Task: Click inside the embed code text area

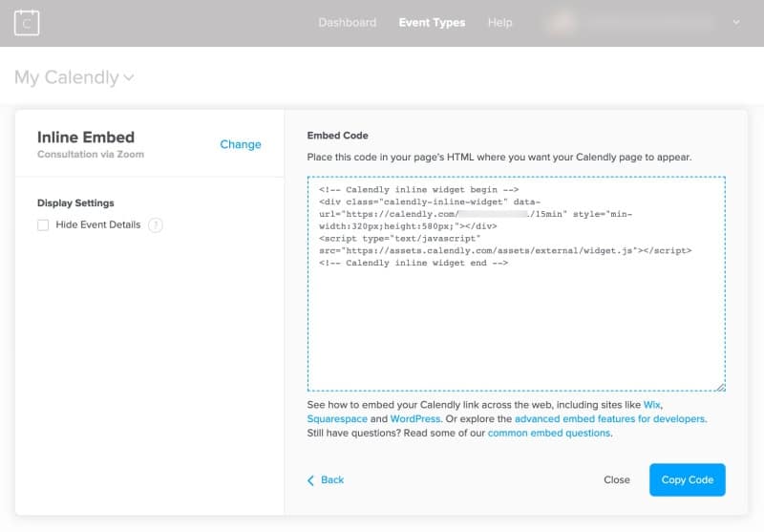Action: (516, 325)
